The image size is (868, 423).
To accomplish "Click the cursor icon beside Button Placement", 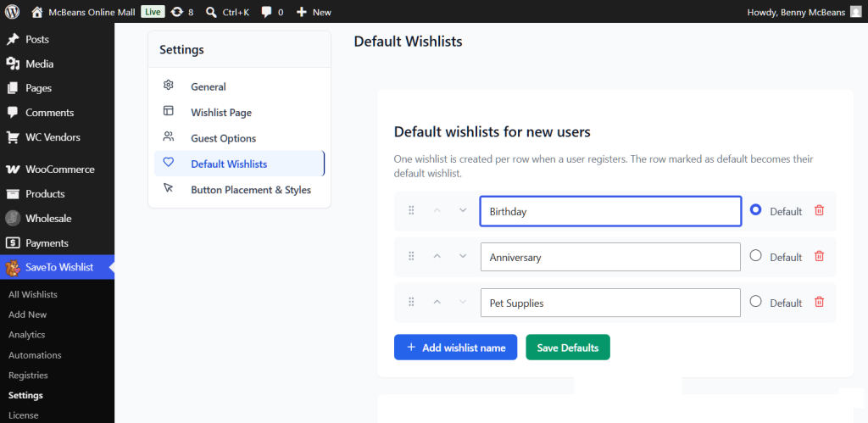I will (169, 188).
